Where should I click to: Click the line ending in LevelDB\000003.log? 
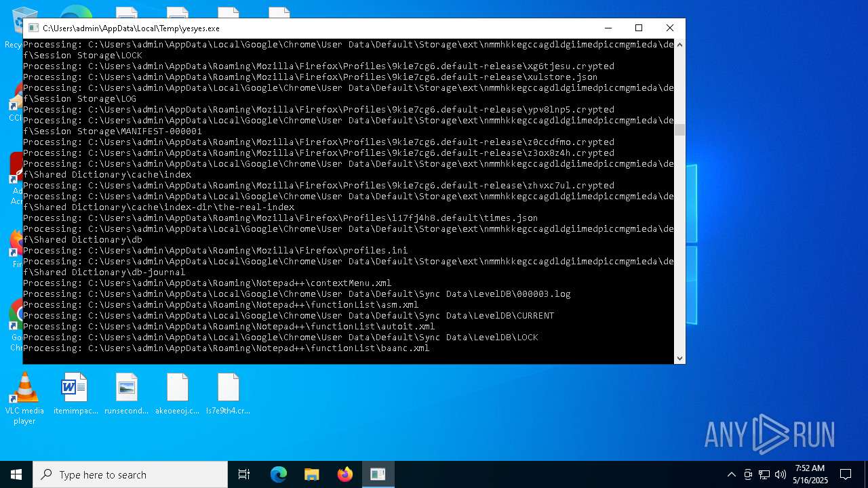click(297, 294)
